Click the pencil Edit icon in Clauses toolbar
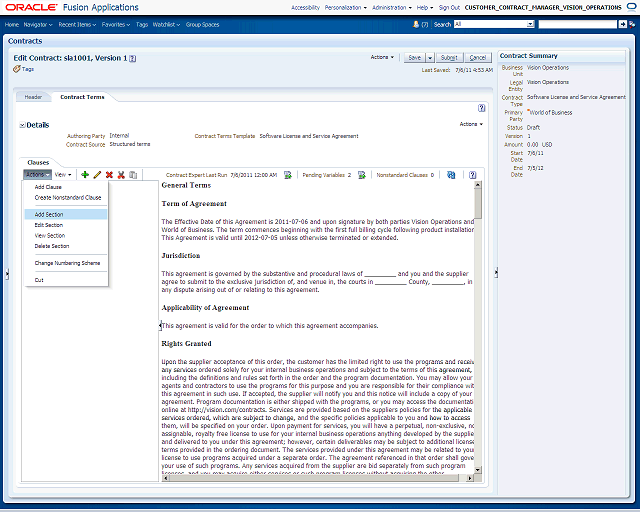 click(x=97, y=175)
